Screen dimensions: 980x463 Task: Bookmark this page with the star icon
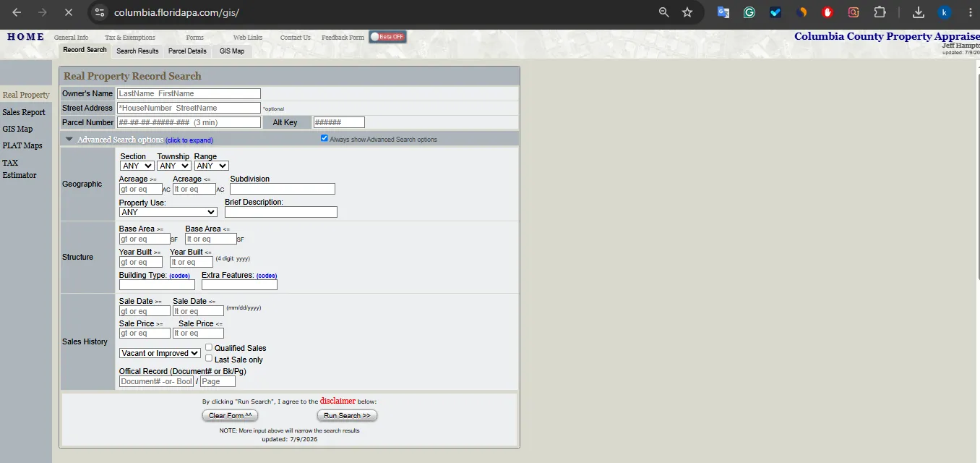coord(687,12)
